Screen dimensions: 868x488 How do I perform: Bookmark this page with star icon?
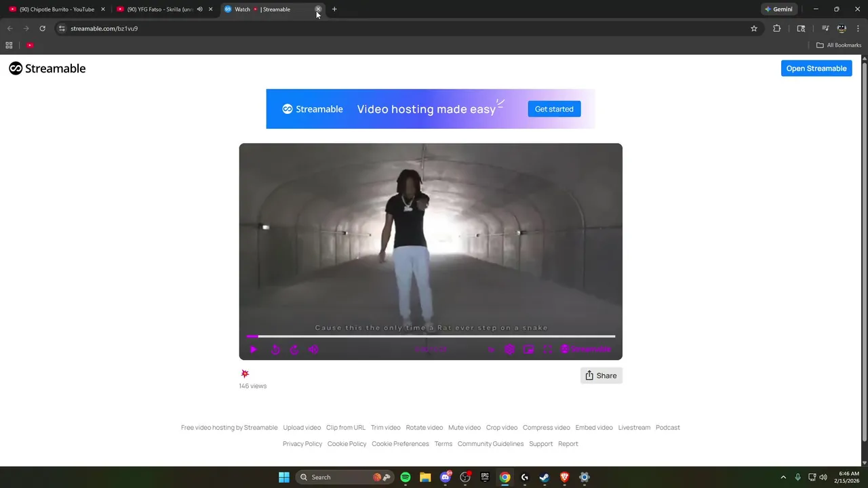pos(753,28)
